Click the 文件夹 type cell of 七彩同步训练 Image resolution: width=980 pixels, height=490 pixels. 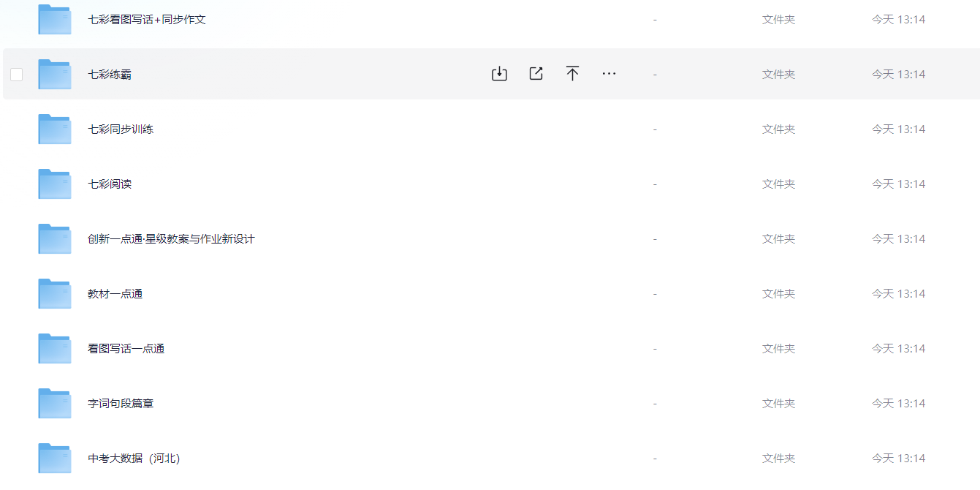(x=778, y=129)
